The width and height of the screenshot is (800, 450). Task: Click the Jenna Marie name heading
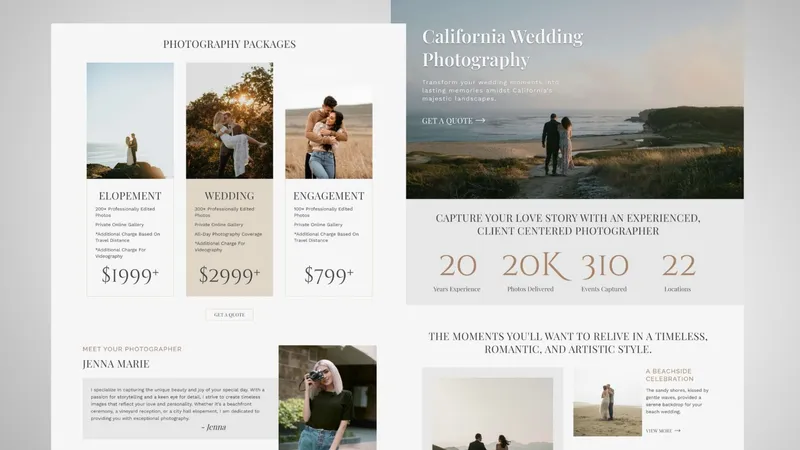(x=116, y=364)
